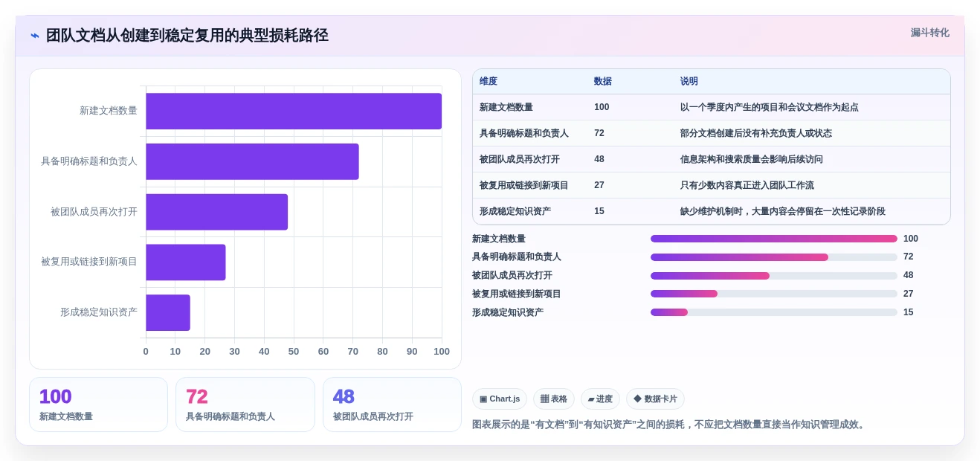
Task: Click the 维度 column header
Action: click(x=489, y=82)
